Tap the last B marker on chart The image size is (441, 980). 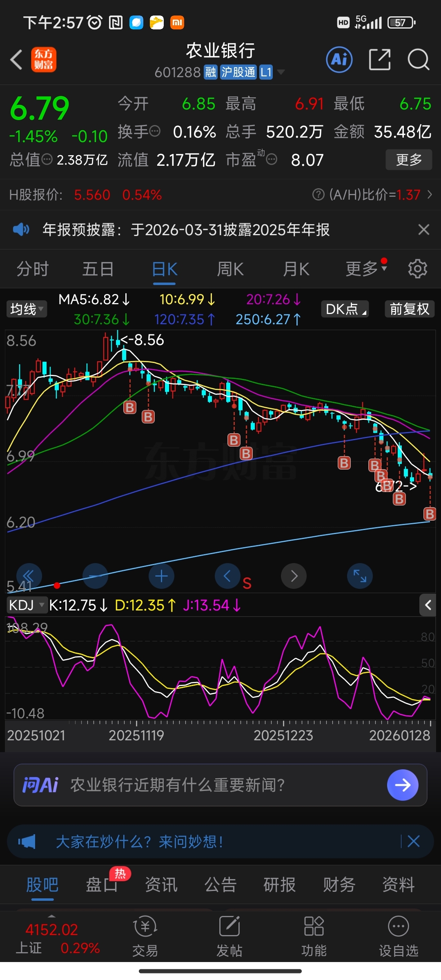coord(430,514)
